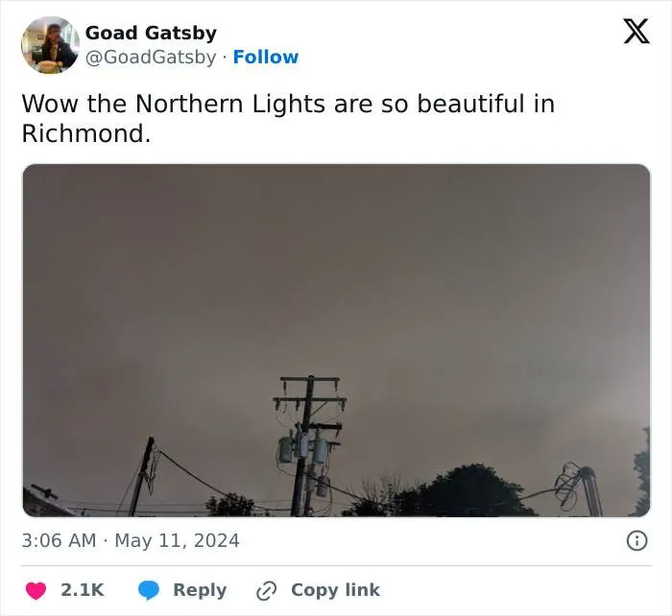Image resolution: width=672 pixels, height=616 pixels.
Task: Click the X logo in the corner
Action: (636, 32)
